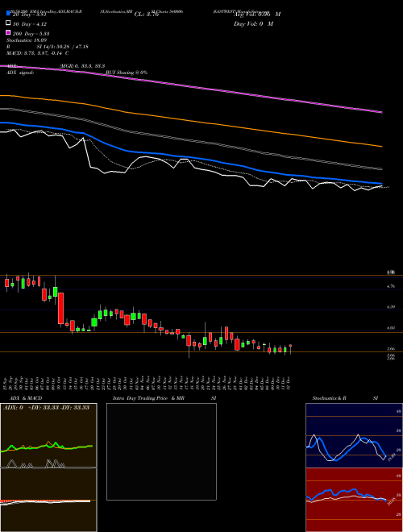Image resolution: width=403 pixels, height=532 pixels.
Task: Click the blue Stochastics chart panel
Action: (354, 435)
